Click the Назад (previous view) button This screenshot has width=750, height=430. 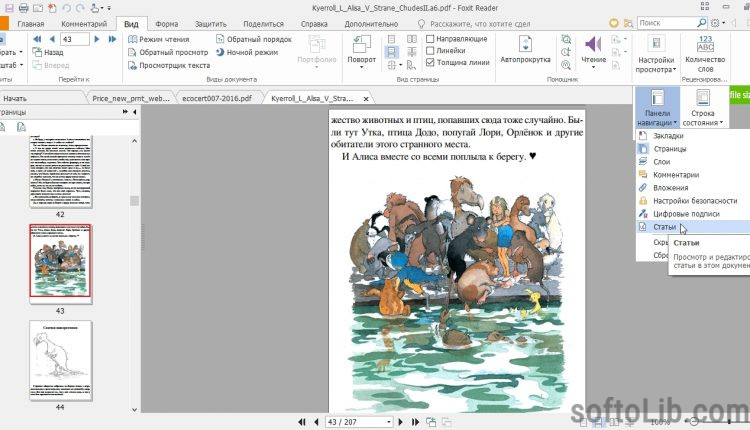click(x=48, y=52)
